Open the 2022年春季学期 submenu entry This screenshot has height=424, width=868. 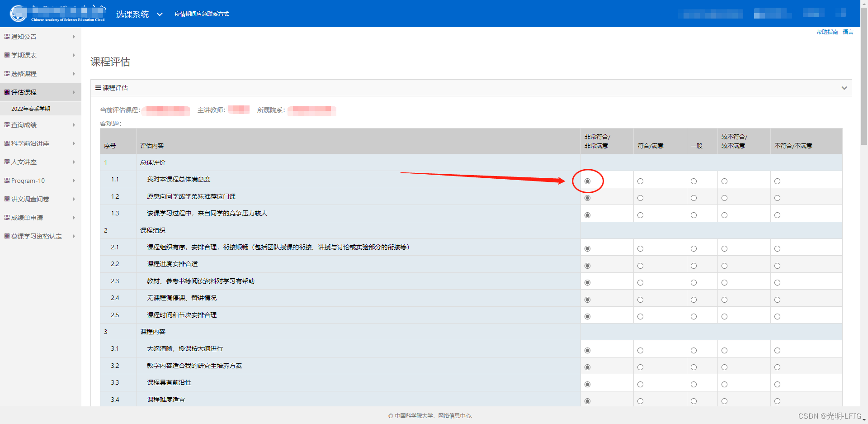(x=41, y=109)
